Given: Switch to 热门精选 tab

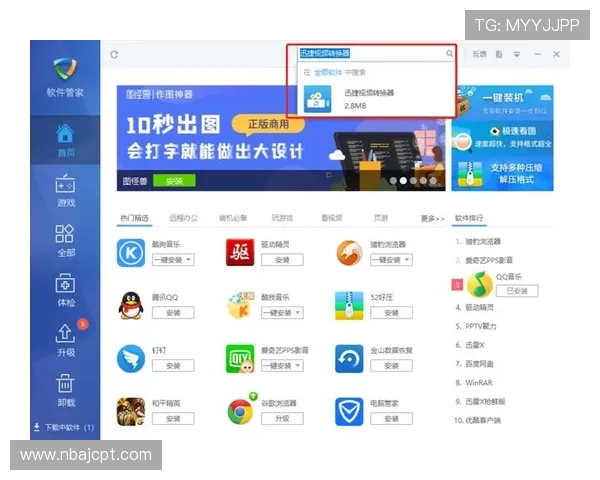Looking at the screenshot, I should (134, 218).
